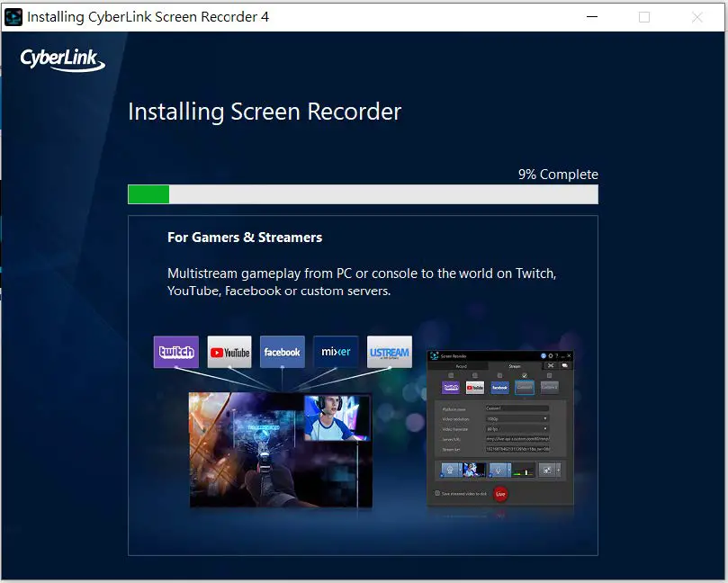Click the installation progress bar

(x=363, y=194)
